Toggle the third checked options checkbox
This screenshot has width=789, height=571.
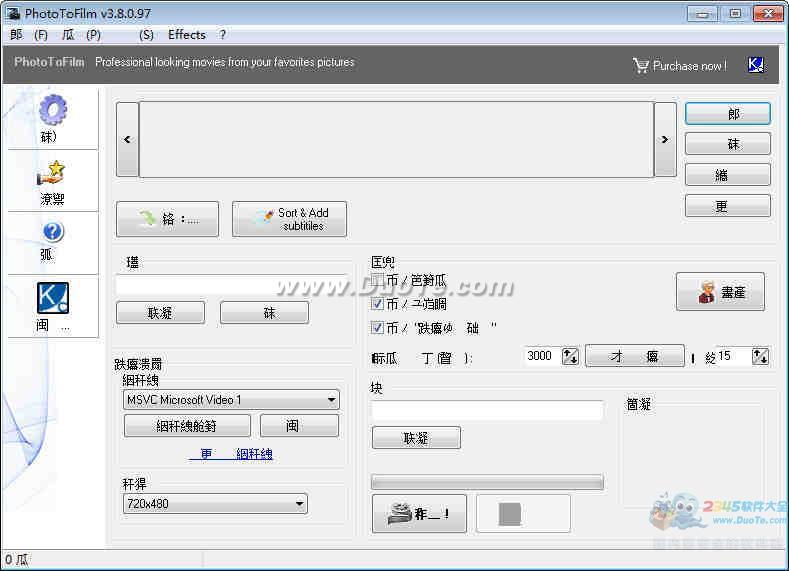click(x=377, y=328)
